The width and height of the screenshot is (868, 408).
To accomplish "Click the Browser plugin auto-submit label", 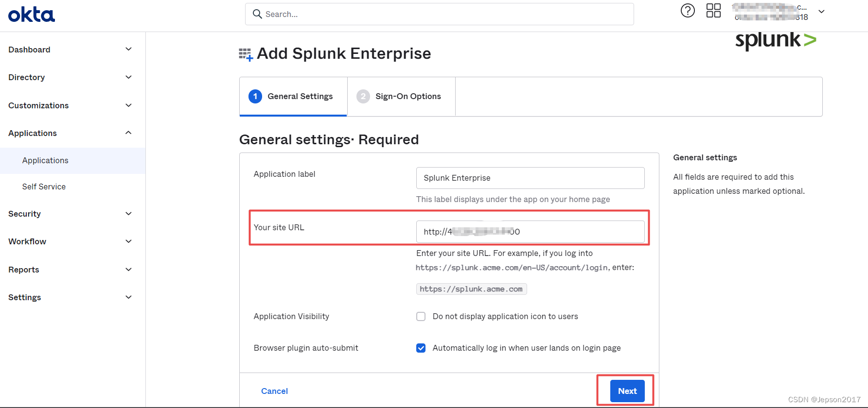I will pos(306,348).
